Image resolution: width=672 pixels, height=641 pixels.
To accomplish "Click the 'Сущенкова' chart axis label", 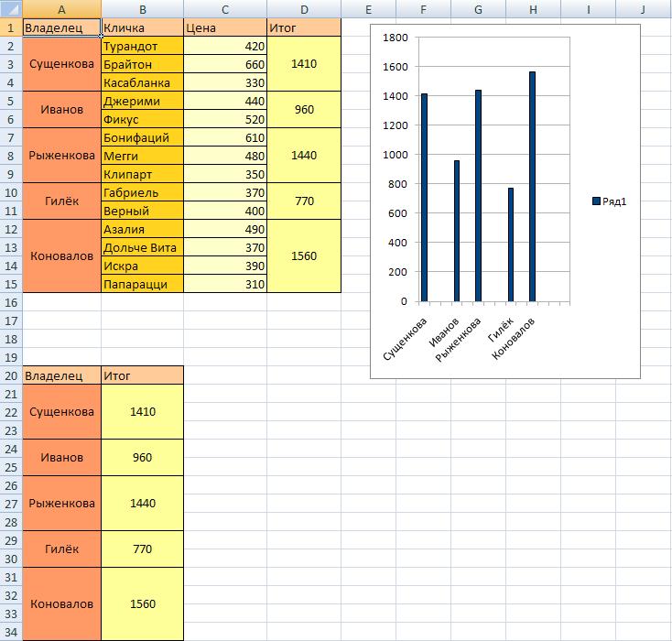I will click(x=405, y=339).
